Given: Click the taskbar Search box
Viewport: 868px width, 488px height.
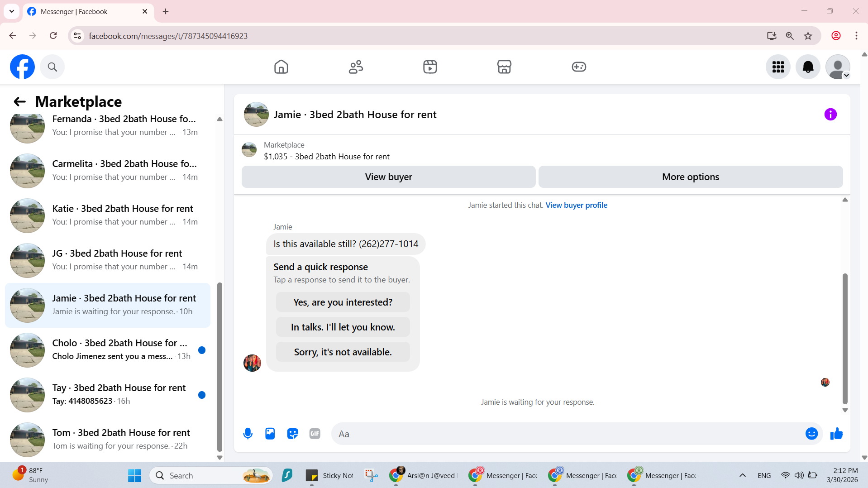Looking at the screenshot, I should (x=211, y=475).
